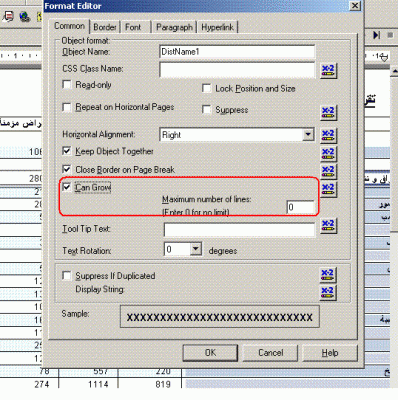
Task: Open formula button for Display String
Action: (x=328, y=293)
